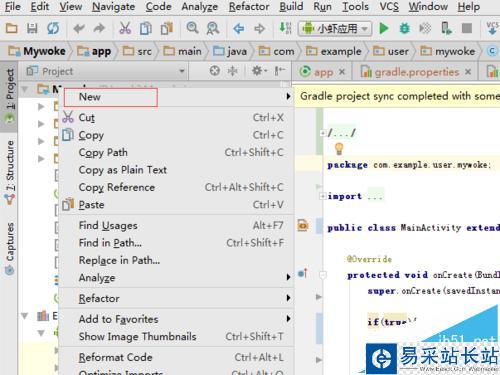Click the collapse all icon in Project panel
Image resolution: width=500 pixels, height=375 pixels.
point(232,71)
